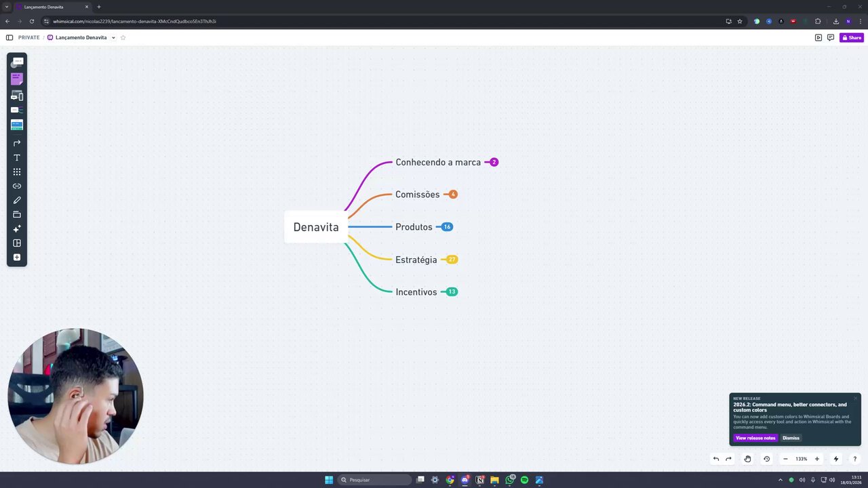Reload the page in browser
Screen dimensions: 868x488
(x=32, y=21)
